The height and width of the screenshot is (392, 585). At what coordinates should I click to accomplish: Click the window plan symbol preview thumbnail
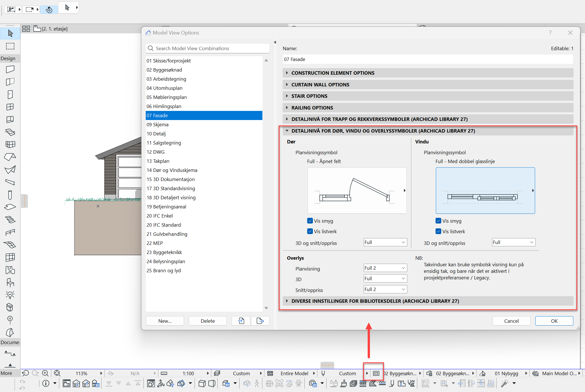click(x=485, y=190)
